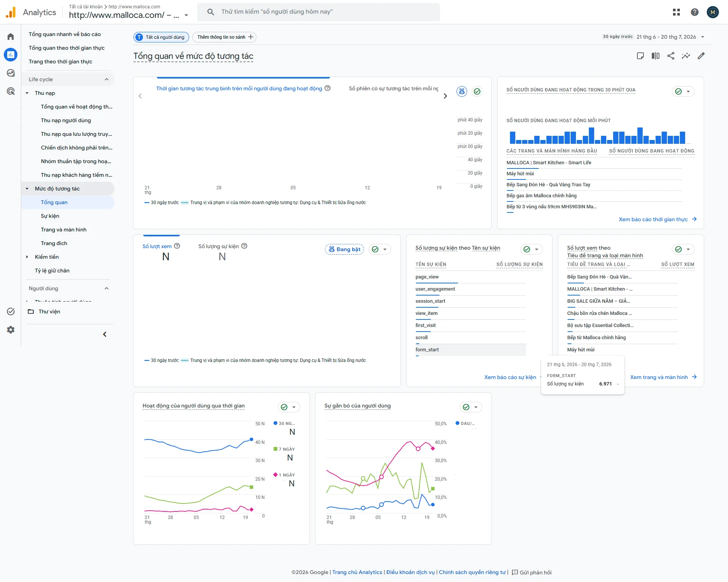Collapse the Người dùng section

tap(107, 288)
